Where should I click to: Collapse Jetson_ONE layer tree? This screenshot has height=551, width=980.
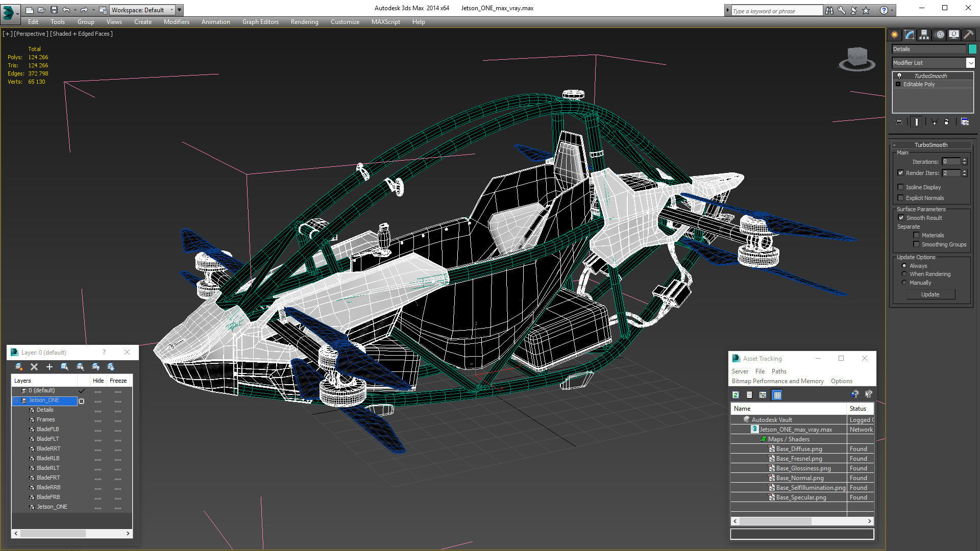point(16,400)
